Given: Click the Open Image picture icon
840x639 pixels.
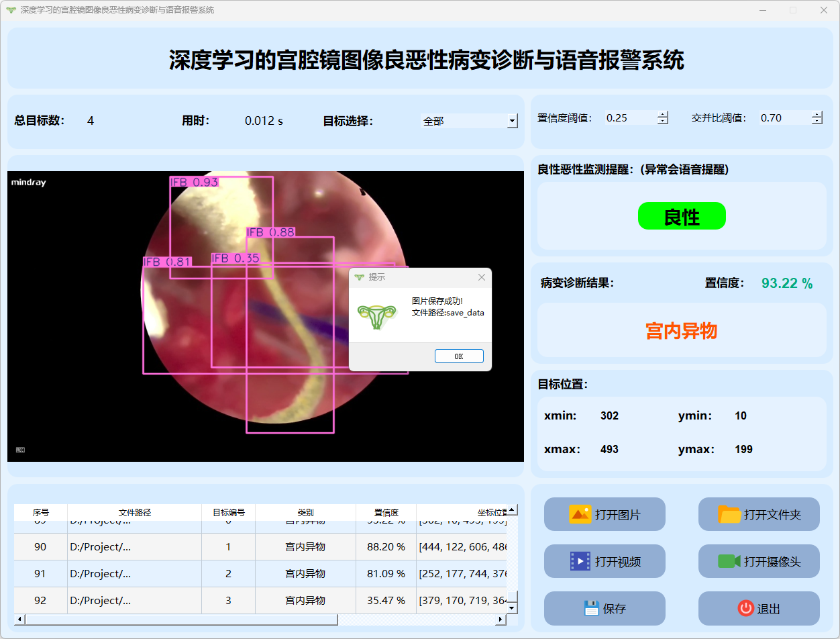Looking at the screenshot, I should click(x=580, y=514).
